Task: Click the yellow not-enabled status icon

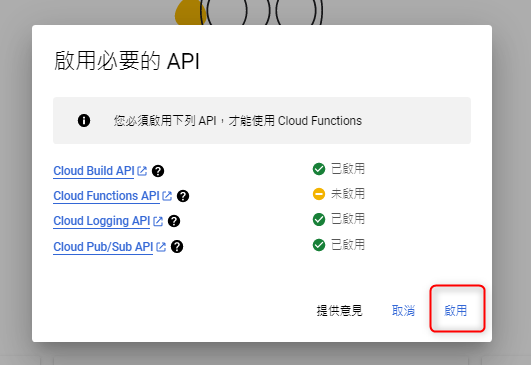Action: point(319,194)
